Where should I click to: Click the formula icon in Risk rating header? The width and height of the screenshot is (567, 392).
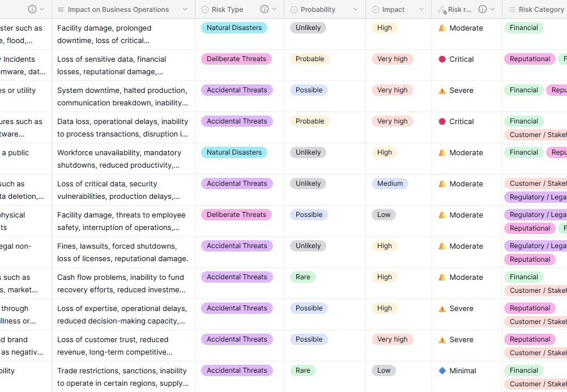441,10
